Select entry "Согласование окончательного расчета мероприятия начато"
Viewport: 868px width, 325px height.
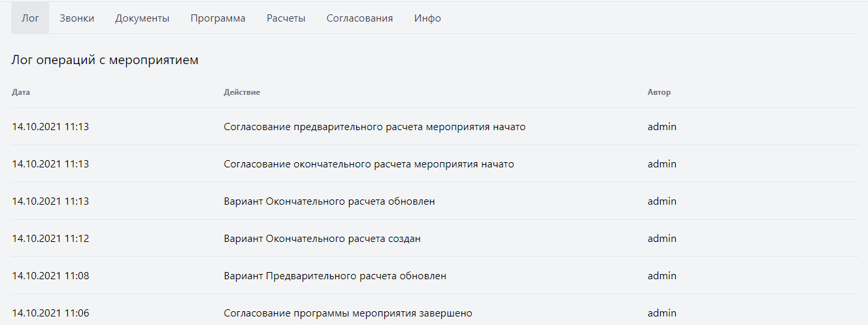coord(369,164)
